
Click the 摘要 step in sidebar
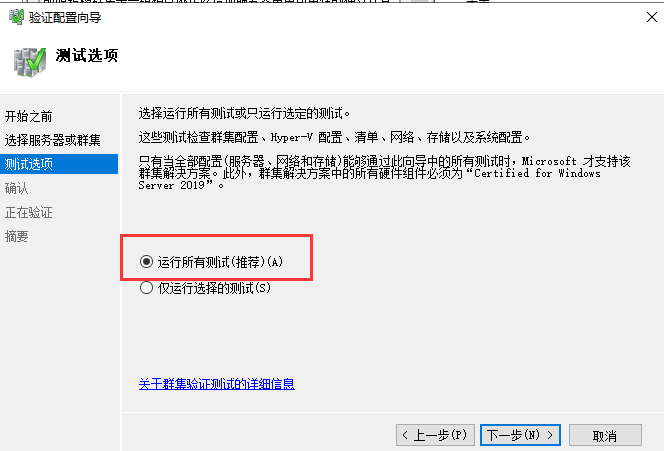click(x=17, y=236)
